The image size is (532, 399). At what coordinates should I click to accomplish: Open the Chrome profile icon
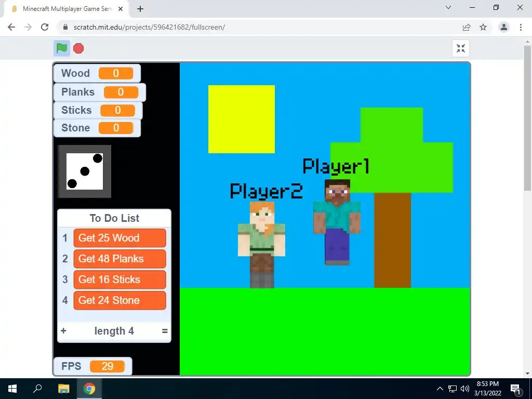pos(504,27)
